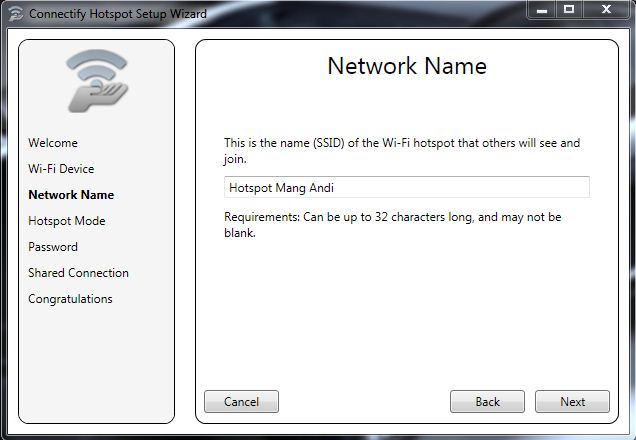Image resolution: width=636 pixels, height=440 pixels.
Task: Click the Connectify logo in sidebar
Action: click(x=97, y=81)
